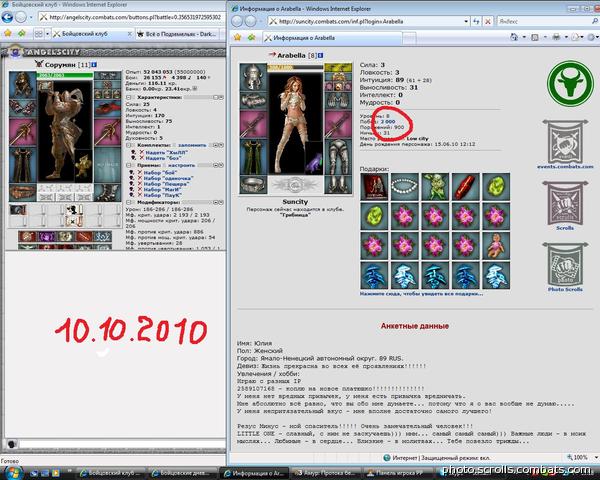This screenshot has width=600, height=480.
Task: Open the info icon next to Соруман [11]
Action: click(x=94, y=65)
